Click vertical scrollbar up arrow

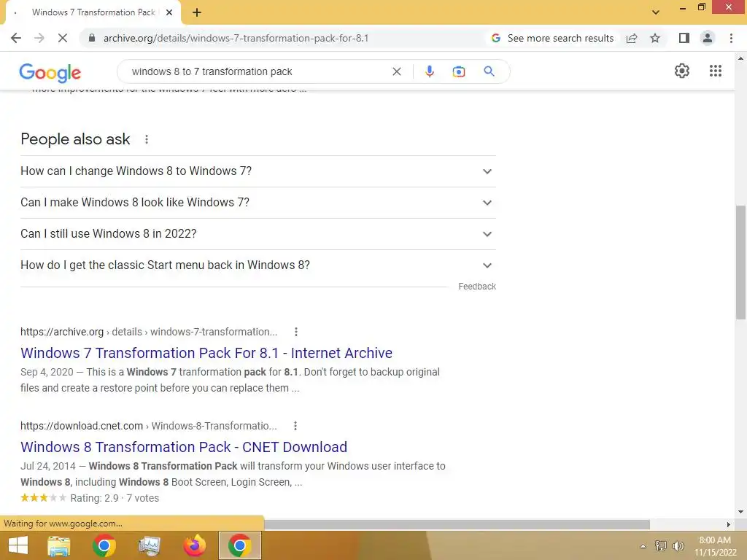(x=740, y=58)
